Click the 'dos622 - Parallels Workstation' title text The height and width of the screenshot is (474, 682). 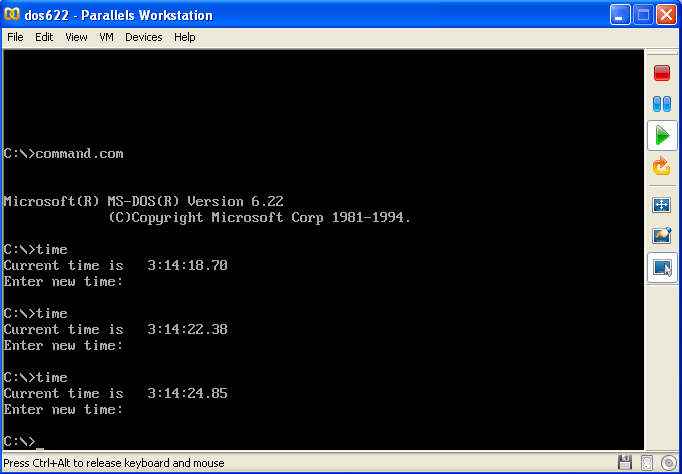coord(119,16)
